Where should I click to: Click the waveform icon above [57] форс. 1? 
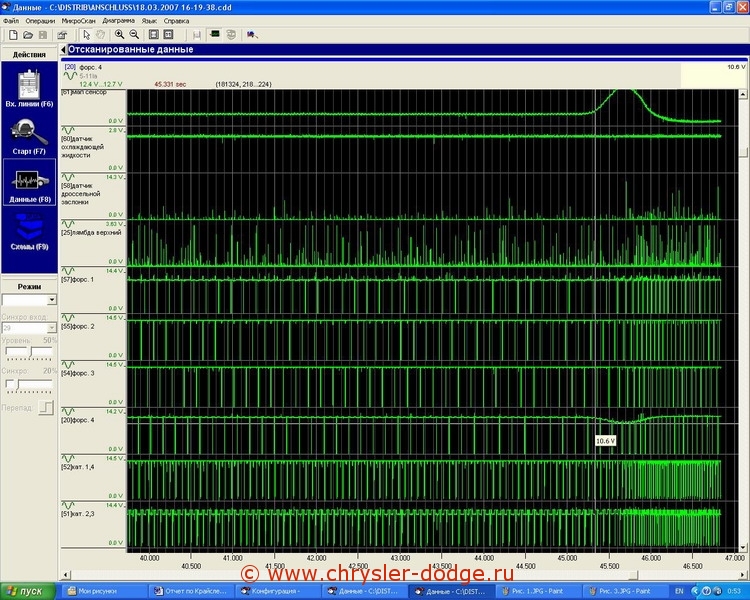(x=68, y=271)
